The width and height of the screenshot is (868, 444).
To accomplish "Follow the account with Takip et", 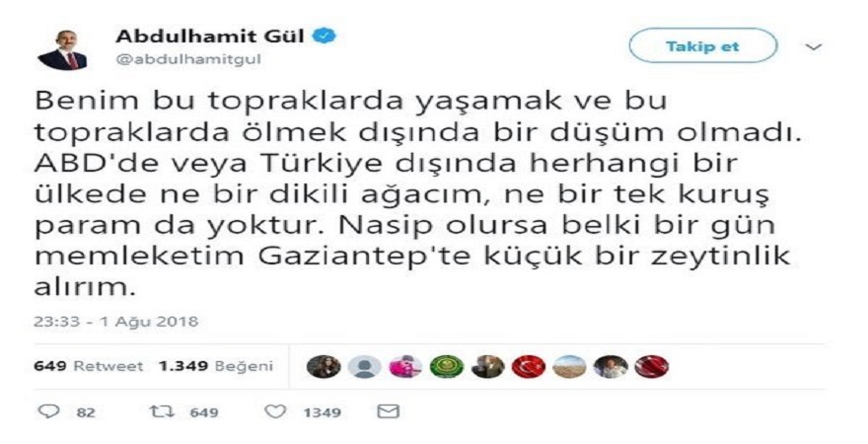I will (x=702, y=46).
